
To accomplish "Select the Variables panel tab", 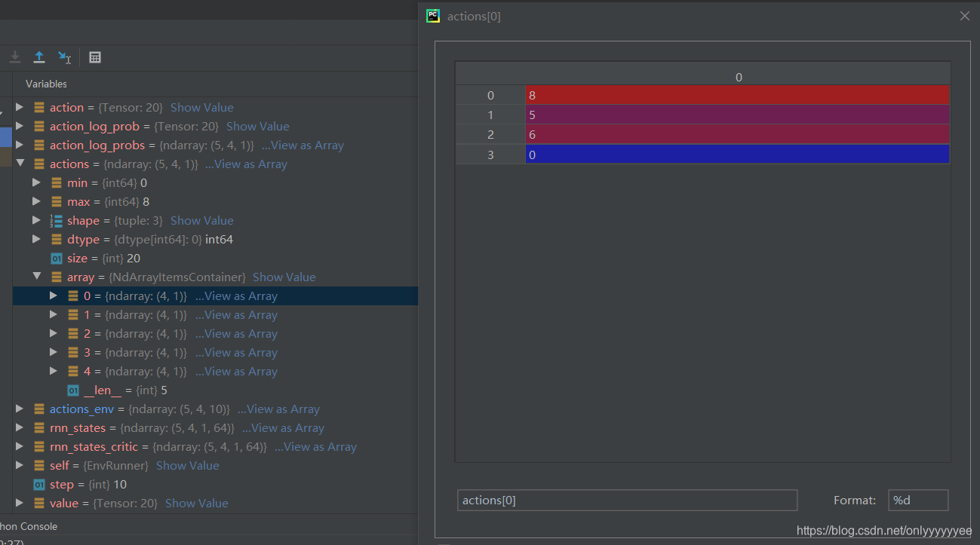I will pos(46,84).
